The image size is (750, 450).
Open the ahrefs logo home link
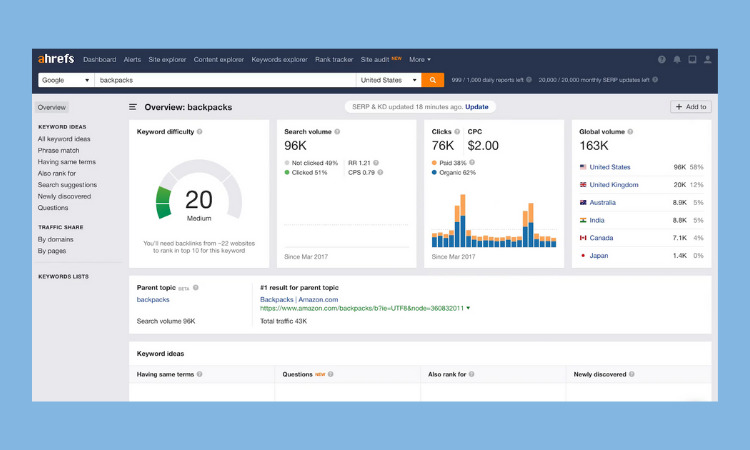click(56, 59)
